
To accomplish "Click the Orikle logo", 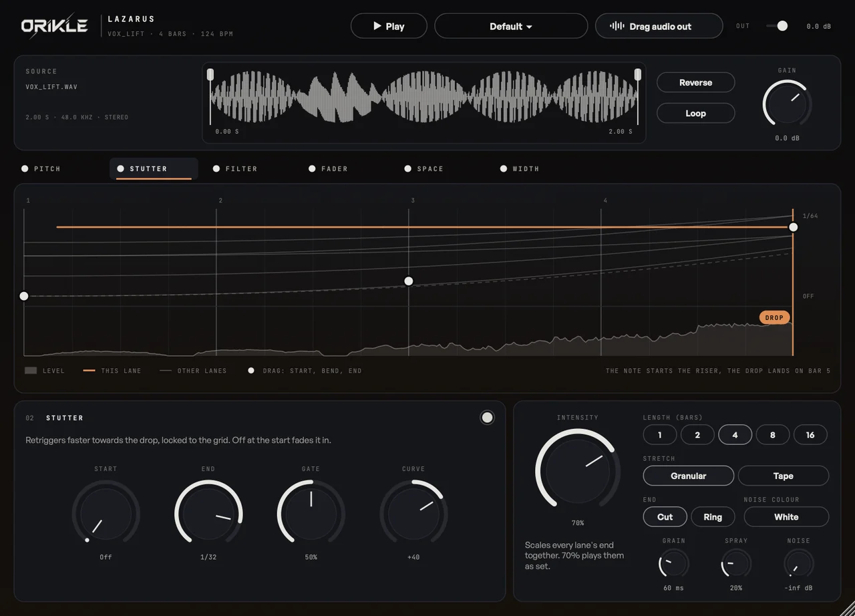I will [x=55, y=26].
